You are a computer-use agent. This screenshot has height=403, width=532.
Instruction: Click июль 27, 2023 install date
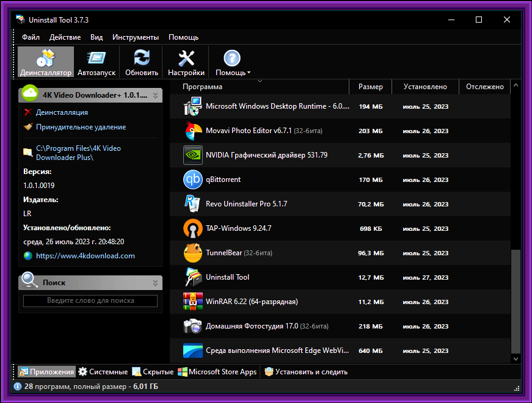click(426, 277)
